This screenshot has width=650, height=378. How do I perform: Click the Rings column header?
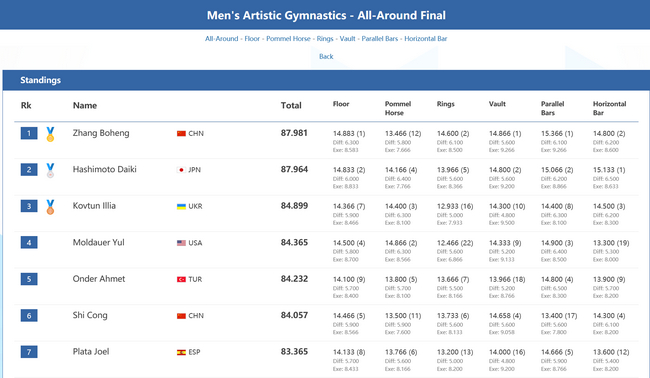point(445,104)
